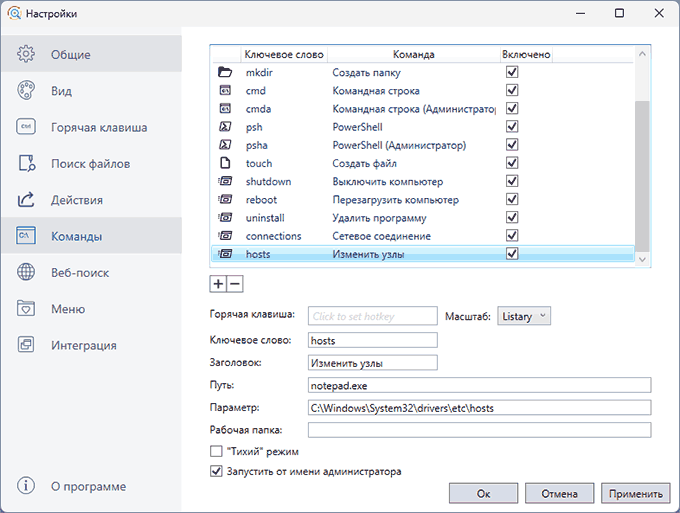Click the Применить button

[x=635, y=493]
